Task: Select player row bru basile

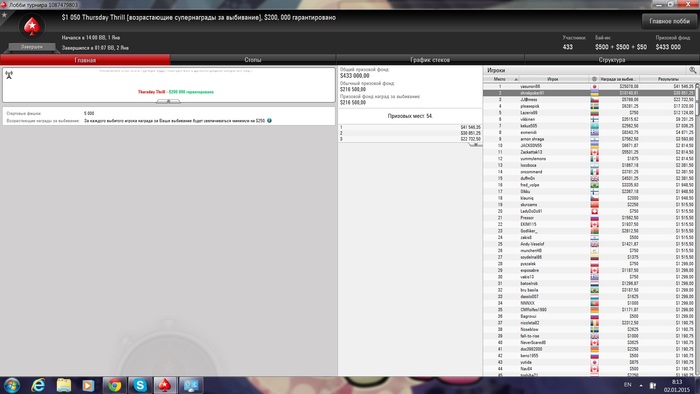Action: (x=589, y=290)
